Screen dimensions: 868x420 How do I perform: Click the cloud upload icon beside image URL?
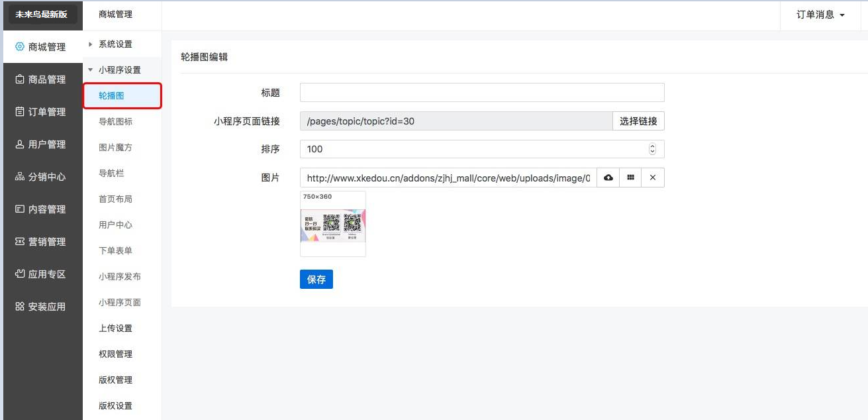608,178
